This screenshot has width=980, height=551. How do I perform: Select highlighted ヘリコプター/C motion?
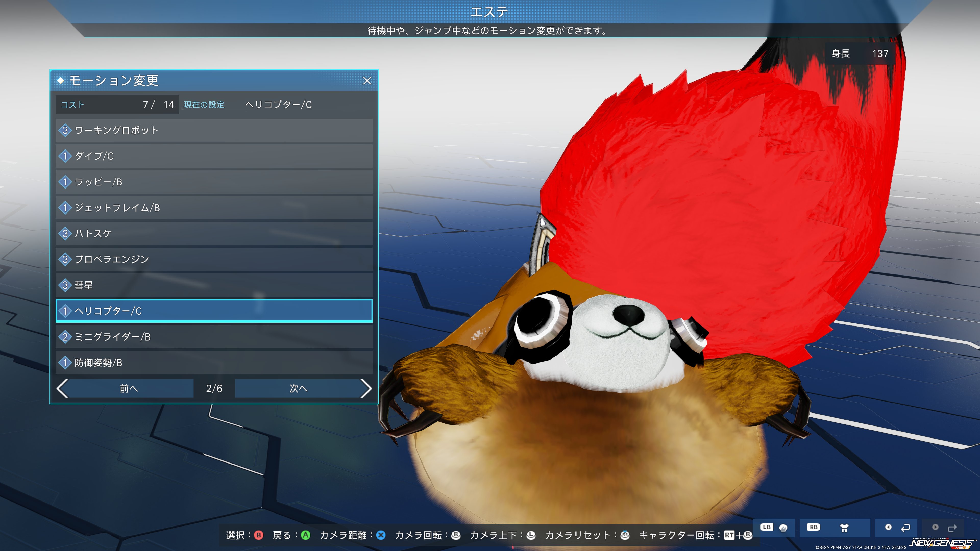[214, 311]
